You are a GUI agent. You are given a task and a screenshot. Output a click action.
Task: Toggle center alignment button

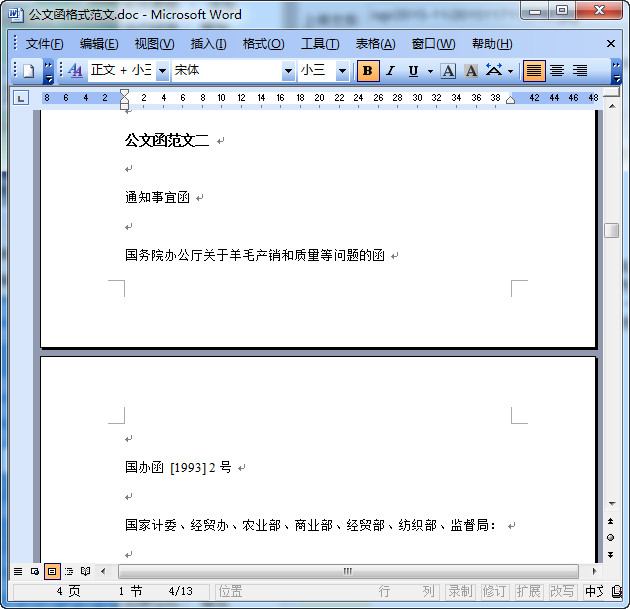[557, 71]
